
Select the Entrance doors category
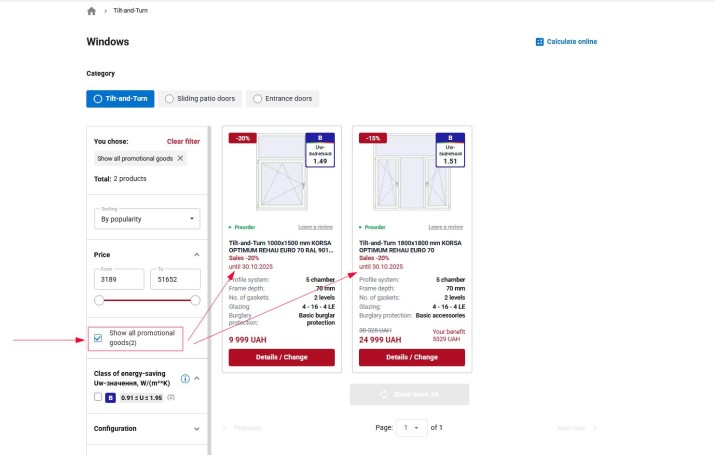pos(283,99)
